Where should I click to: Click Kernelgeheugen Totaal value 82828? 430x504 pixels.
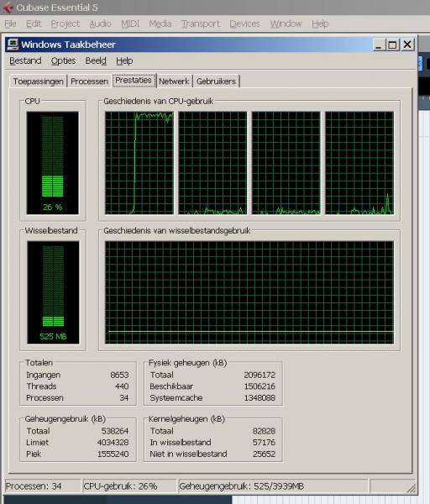pyautogui.click(x=264, y=431)
